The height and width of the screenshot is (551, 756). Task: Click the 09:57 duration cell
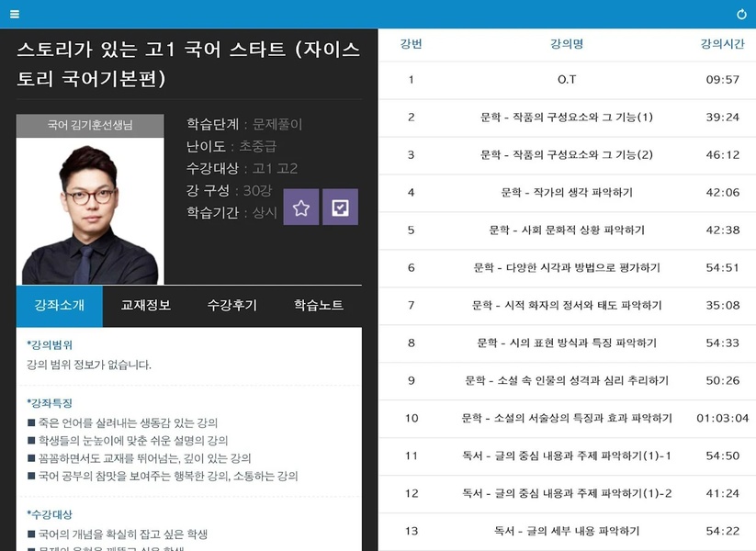click(x=722, y=80)
